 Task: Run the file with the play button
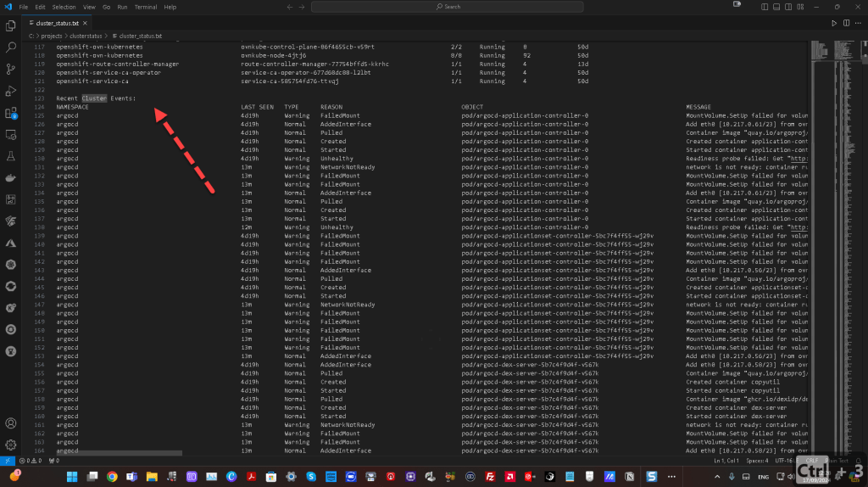click(x=834, y=23)
